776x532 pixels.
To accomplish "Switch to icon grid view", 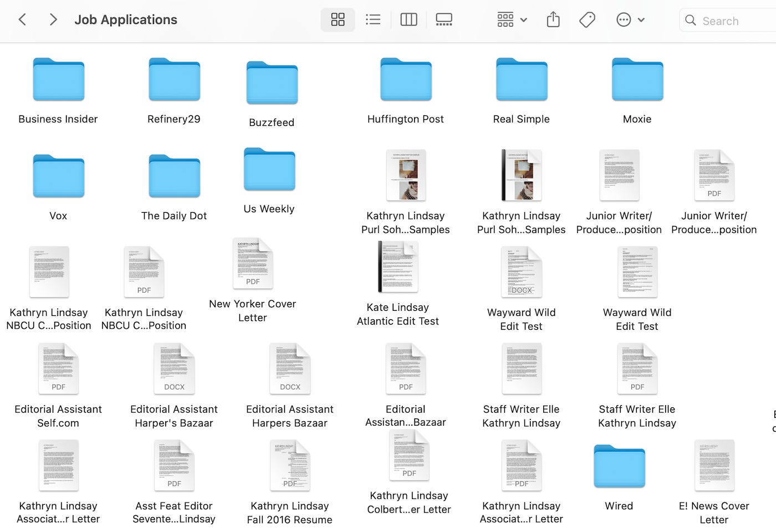I will (338, 20).
